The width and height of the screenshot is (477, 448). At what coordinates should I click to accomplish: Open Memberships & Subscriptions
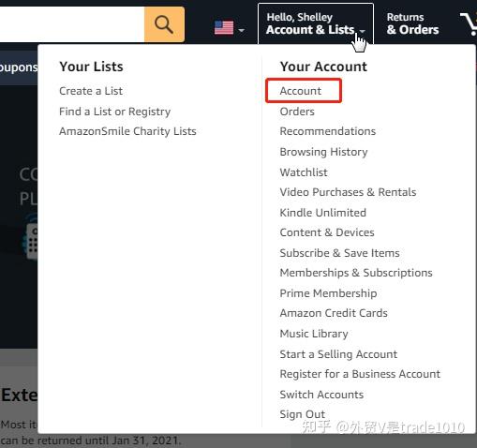tap(356, 273)
